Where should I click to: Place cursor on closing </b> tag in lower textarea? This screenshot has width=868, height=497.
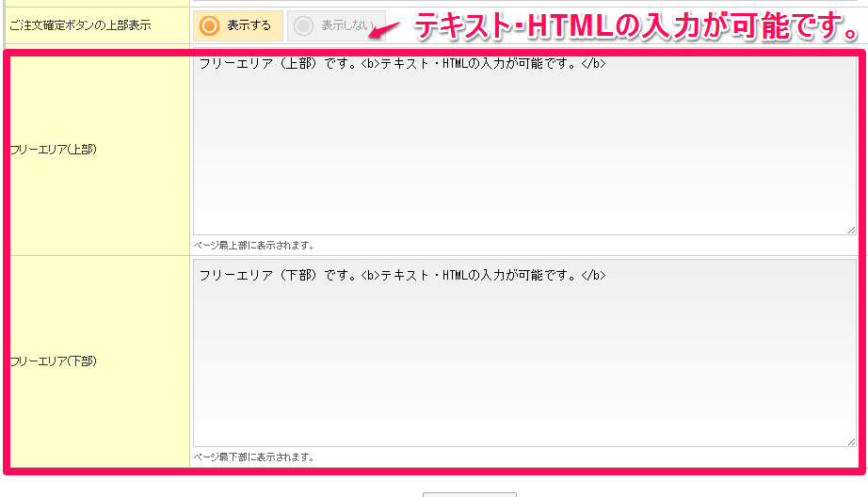592,276
